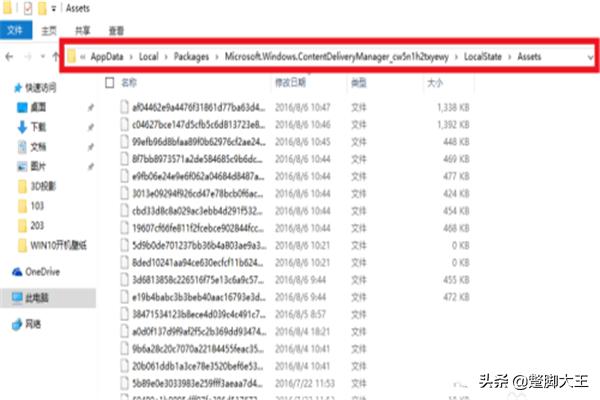
Task: Open the 文件 ribbon tab
Action: pos(15,30)
